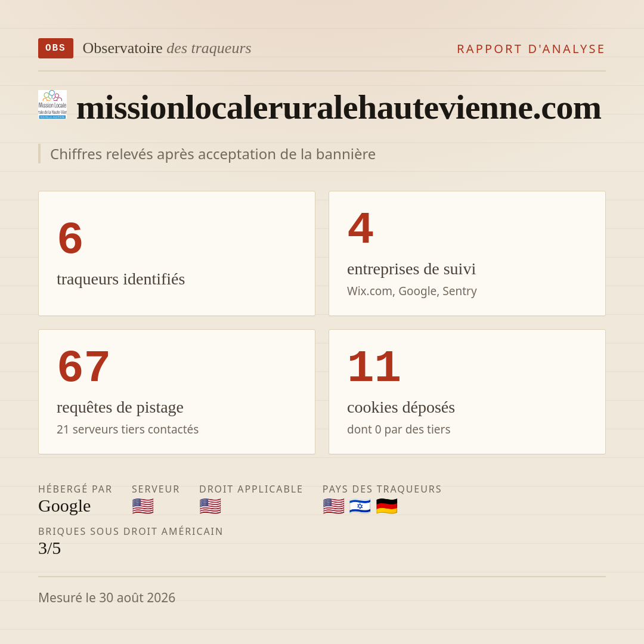644x644 pixels.
Task: Click the 'SERVEUR' heading
Action: (156, 489)
